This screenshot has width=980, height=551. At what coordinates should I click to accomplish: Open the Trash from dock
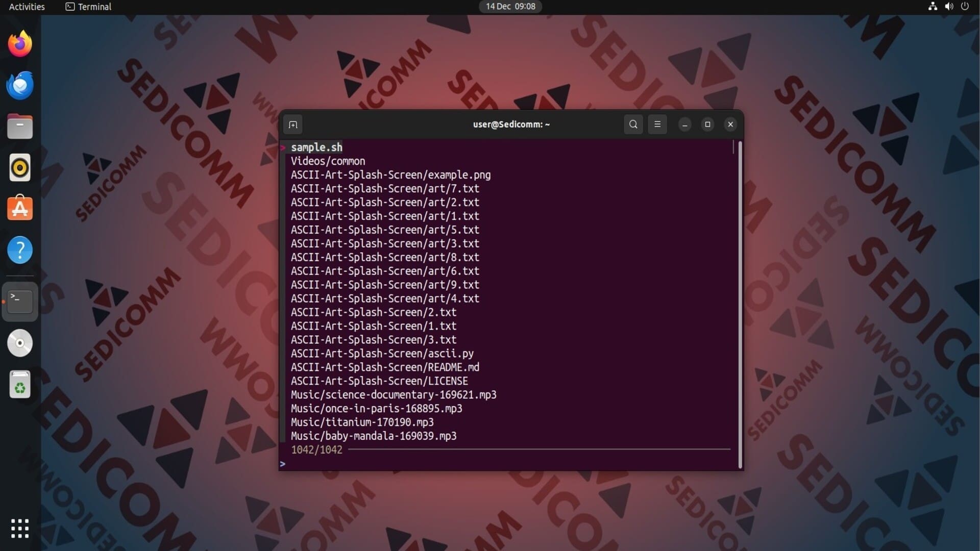click(20, 385)
